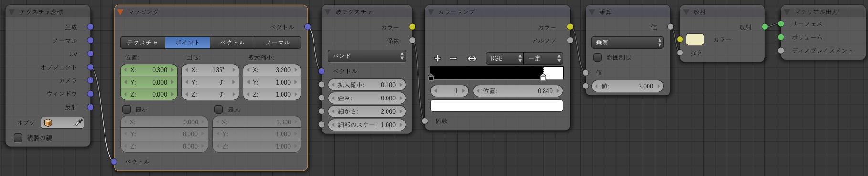Click the 放射 node output socket
This screenshot has width=868, height=176.
[765, 27]
